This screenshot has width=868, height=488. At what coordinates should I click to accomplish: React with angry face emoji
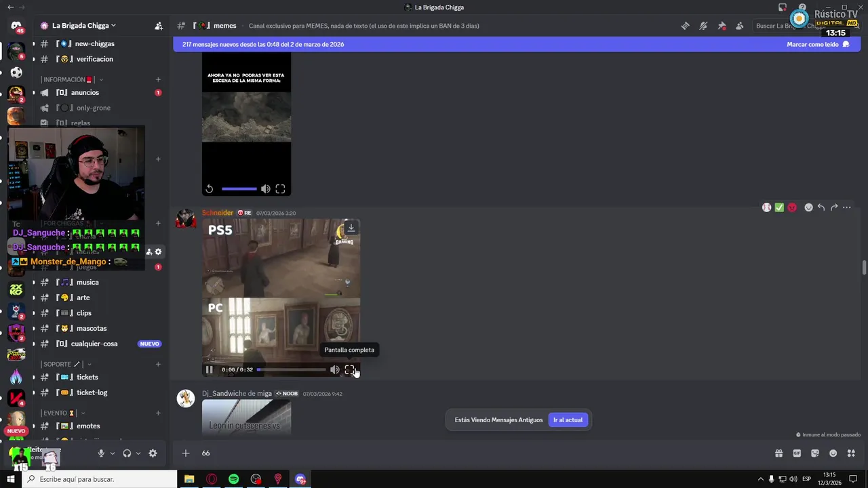point(792,207)
